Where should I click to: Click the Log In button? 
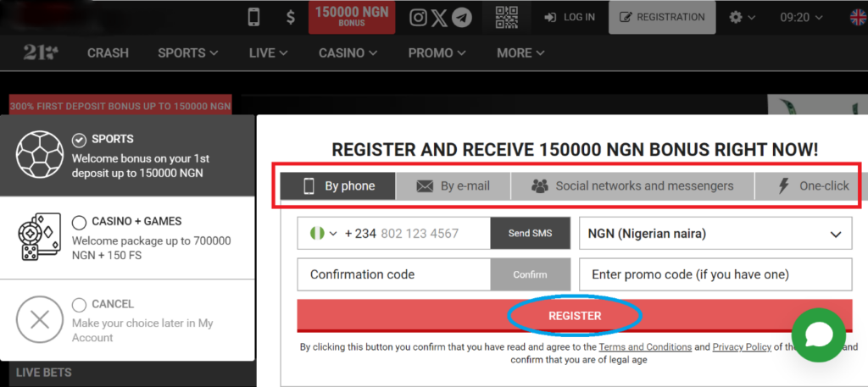coord(570,17)
